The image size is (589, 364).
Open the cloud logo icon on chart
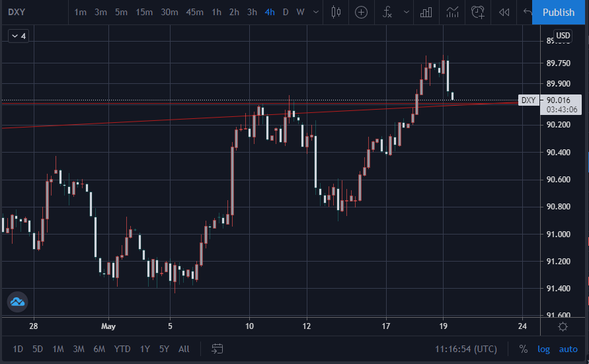pos(17,302)
